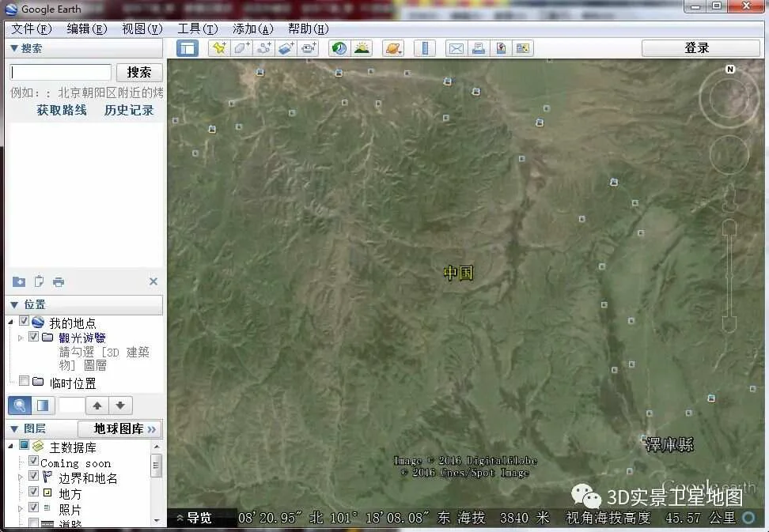This screenshot has height=532, width=769.
Task: Click into the search text field
Action: pos(61,72)
